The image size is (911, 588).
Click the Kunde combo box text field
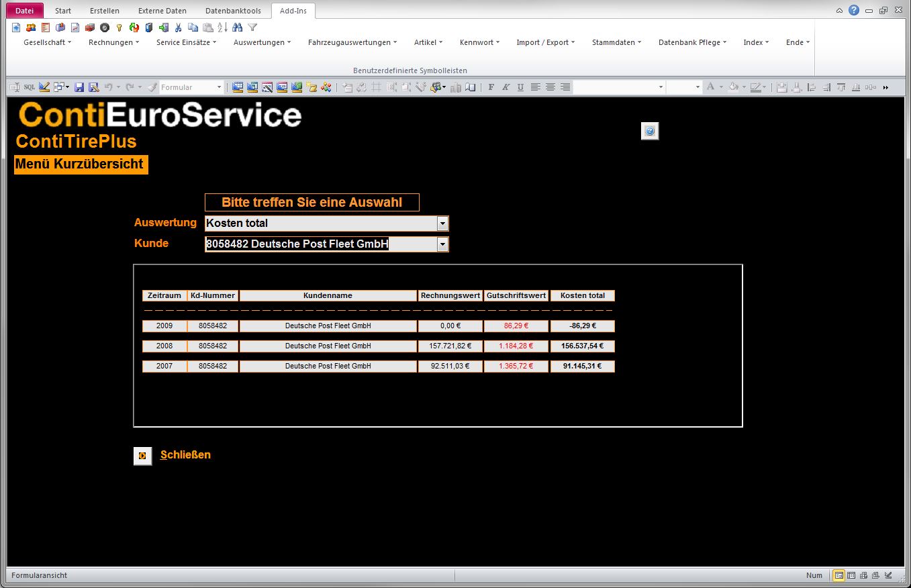coord(321,244)
